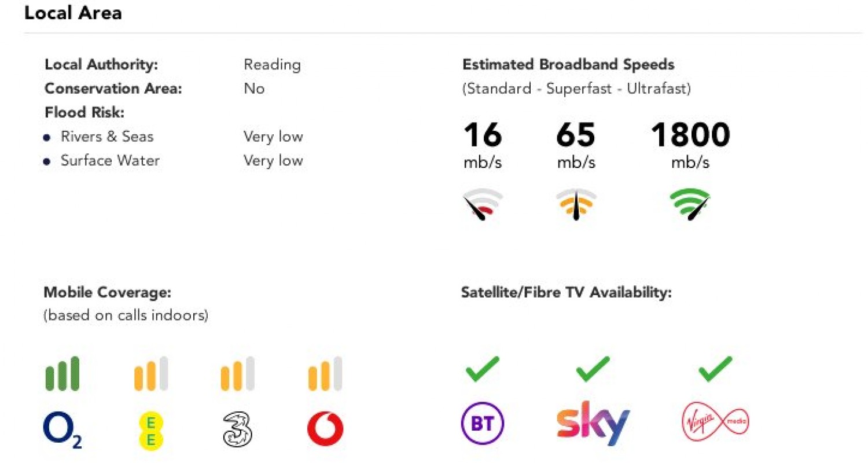868x463 pixels.
Task: Click the green ultrafast speed gauge
Action: 690,205
